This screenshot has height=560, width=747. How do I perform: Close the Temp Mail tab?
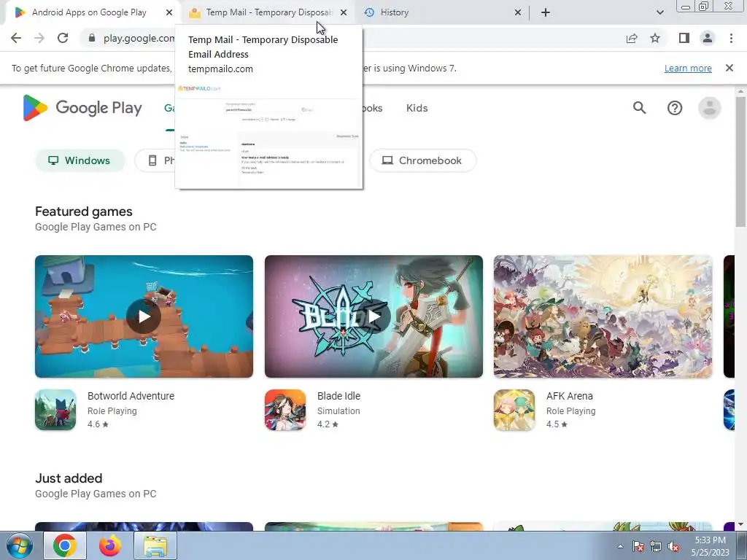344,12
